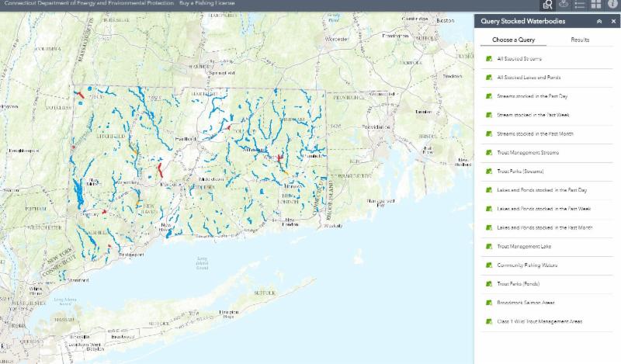Select Lakes and Ponds stocked Past Day
Screen dimensions: 621x364
coord(547,190)
